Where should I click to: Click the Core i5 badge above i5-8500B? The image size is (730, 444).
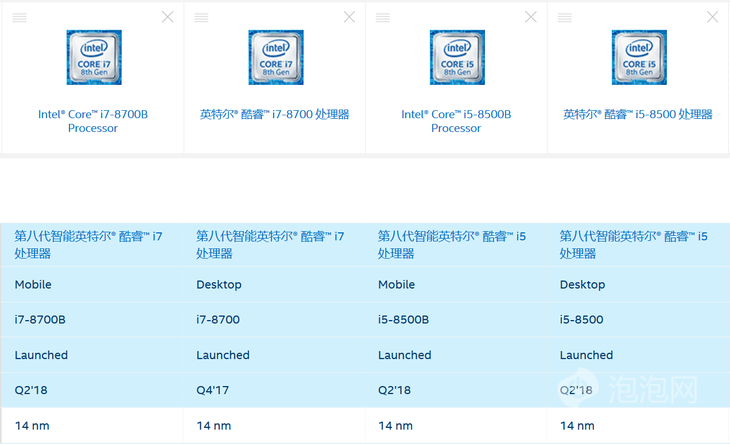[x=457, y=57]
